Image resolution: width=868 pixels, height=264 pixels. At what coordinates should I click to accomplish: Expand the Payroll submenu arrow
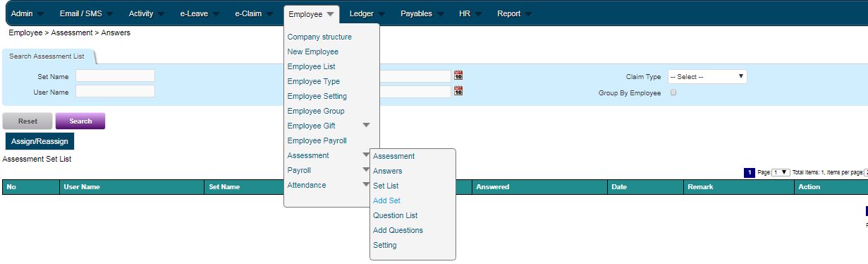click(366, 170)
